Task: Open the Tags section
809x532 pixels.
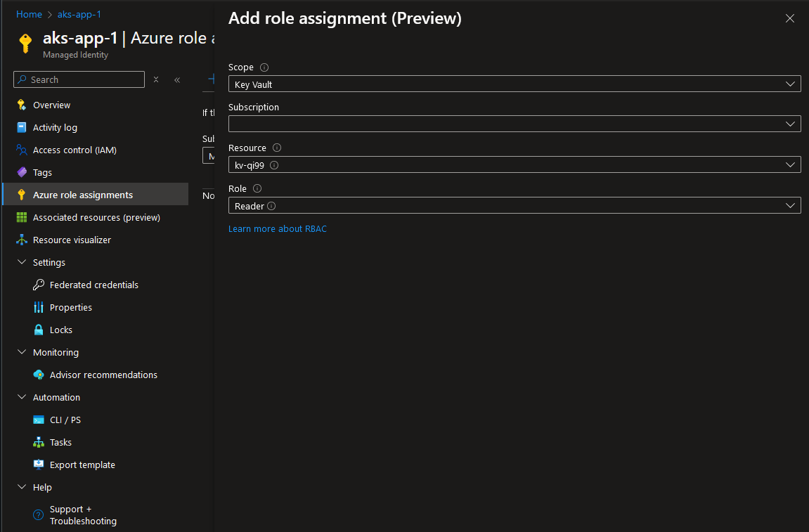Action: (x=43, y=172)
